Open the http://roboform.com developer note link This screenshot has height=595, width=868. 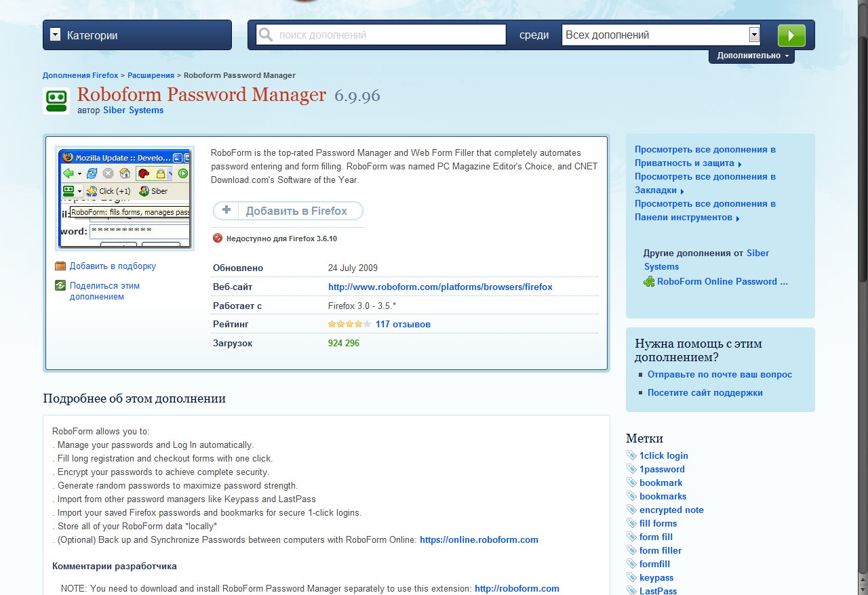click(x=517, y=589)
